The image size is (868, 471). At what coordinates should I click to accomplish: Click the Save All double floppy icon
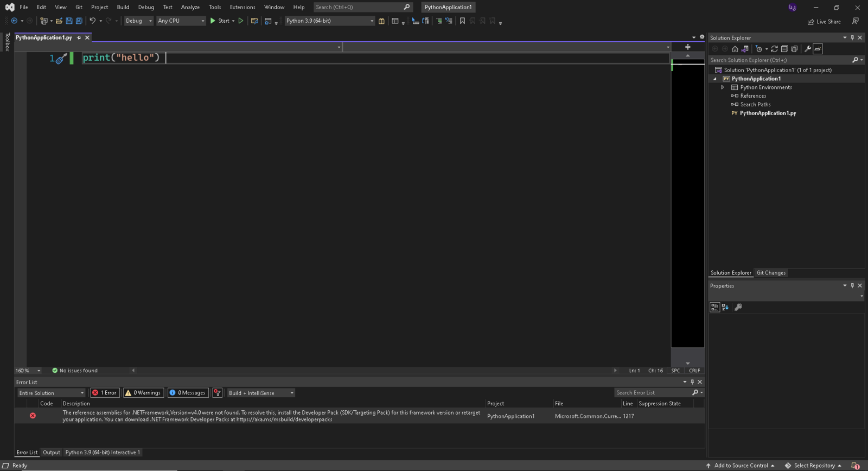pos(79,21)
